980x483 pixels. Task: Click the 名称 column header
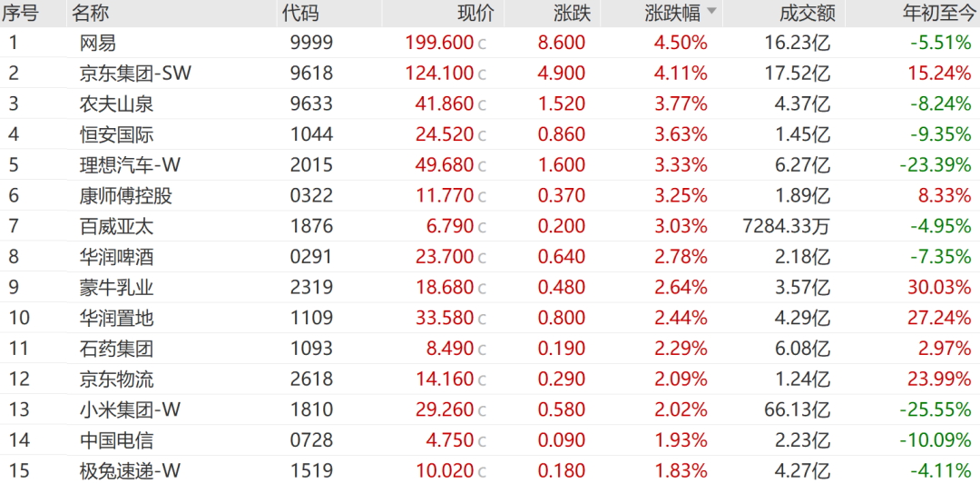click(x=90, y=13)
